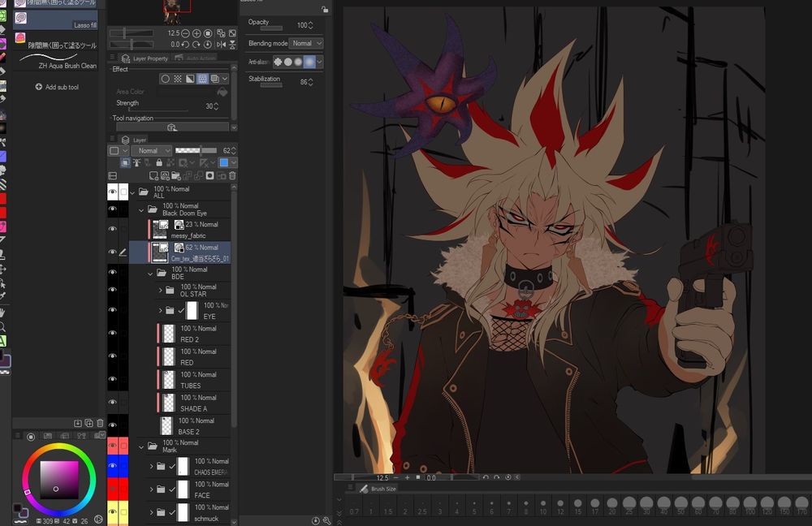The height and width of the screenshot is (526, 812).
Task: Reset canvas rotation in Navigator
Action: point(208,45)
